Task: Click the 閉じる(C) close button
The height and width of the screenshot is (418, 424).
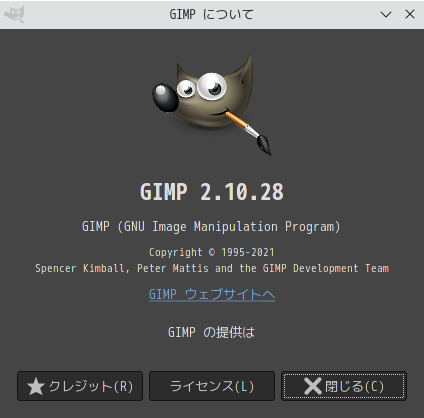Action: (x=344, y=386)
